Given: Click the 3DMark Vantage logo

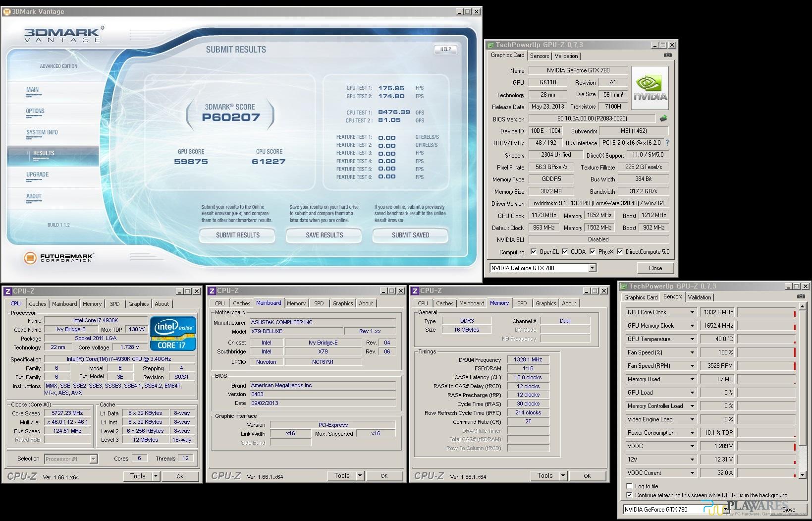Looking at the screenshot, I should point(63,34).
